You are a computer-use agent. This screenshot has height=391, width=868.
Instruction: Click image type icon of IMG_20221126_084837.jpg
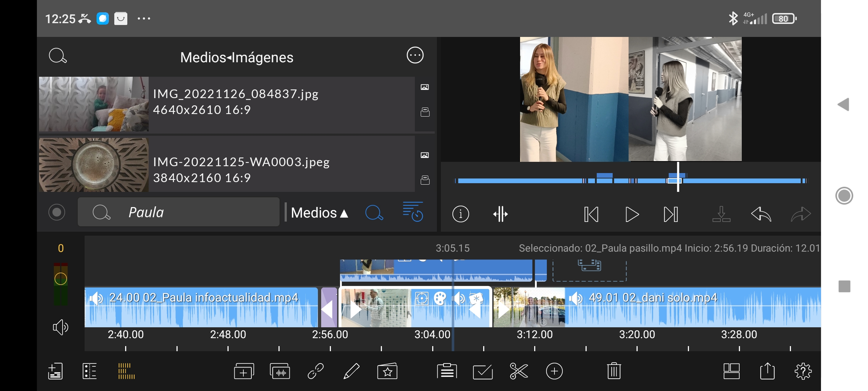coord(425,87)
